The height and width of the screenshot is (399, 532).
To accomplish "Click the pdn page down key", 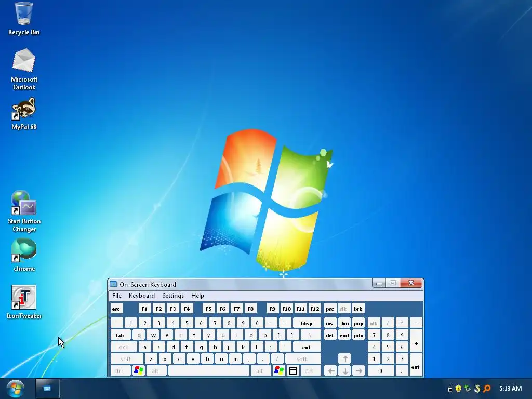I will [358, 335].
